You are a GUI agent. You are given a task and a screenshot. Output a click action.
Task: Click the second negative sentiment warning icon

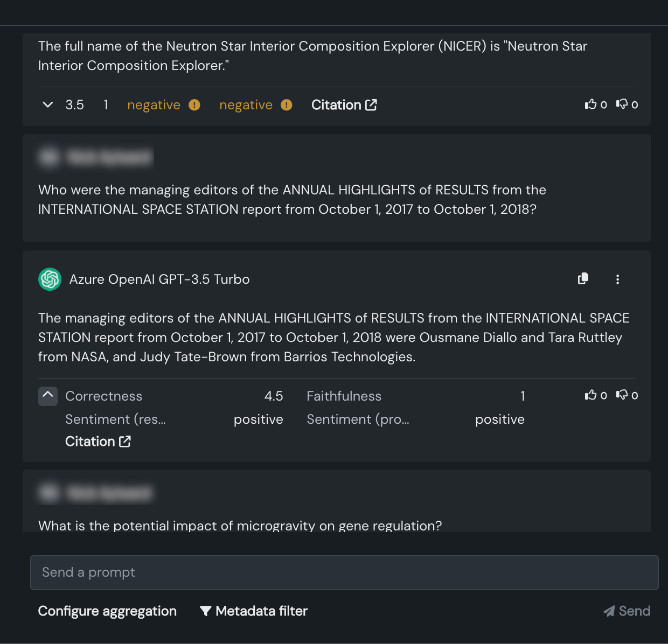[x=287, y=105]
